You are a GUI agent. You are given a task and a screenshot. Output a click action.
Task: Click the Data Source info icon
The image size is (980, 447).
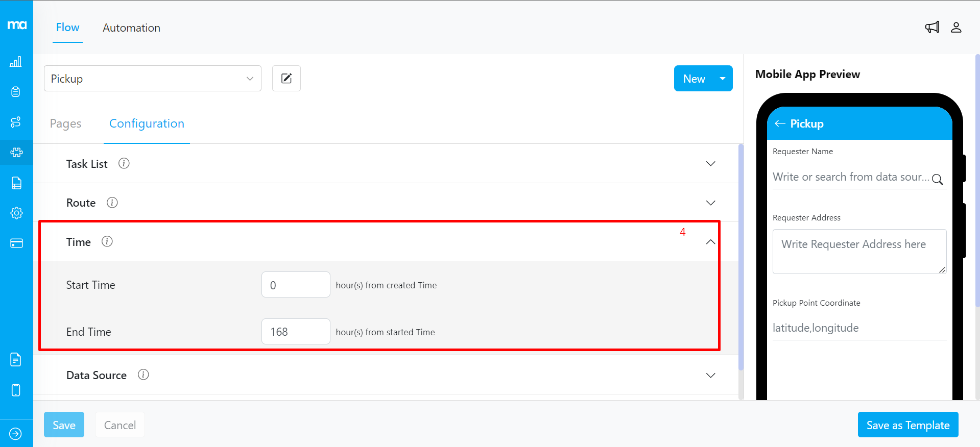click(144, 375)
